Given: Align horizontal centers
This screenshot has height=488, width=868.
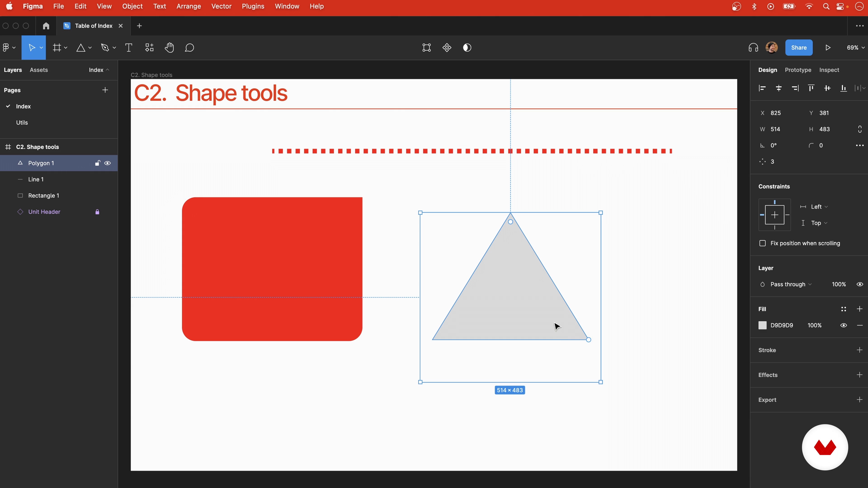Looking at the screenshot, I should click(778, 88).
